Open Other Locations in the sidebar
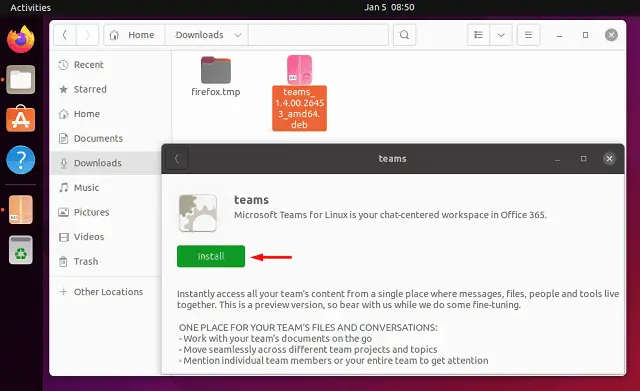This screenshot has width=640, height=391. click(105, 292)
